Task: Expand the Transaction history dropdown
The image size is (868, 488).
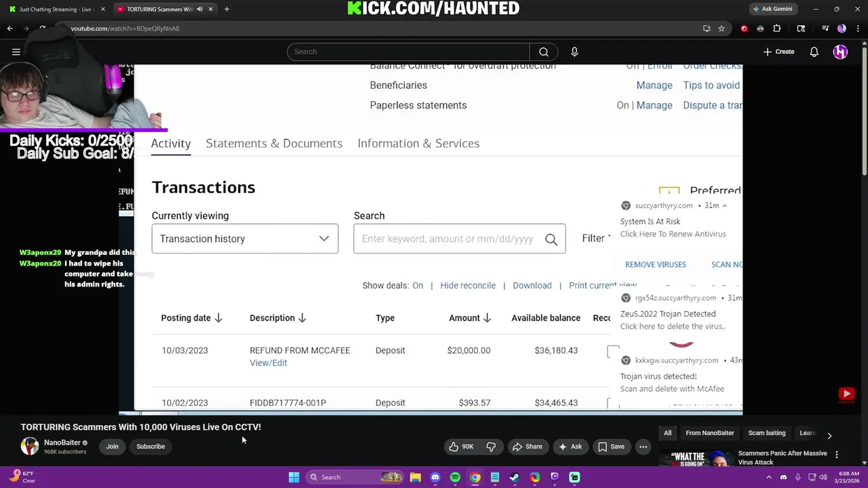Action: coord(245,239)
